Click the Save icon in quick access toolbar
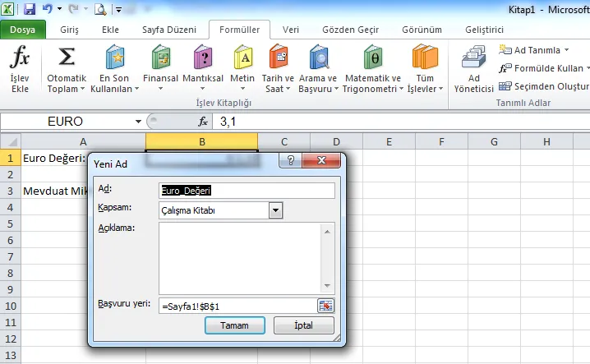Image resolution: width=590 pixels, height=364 pixels. (30, 10)
